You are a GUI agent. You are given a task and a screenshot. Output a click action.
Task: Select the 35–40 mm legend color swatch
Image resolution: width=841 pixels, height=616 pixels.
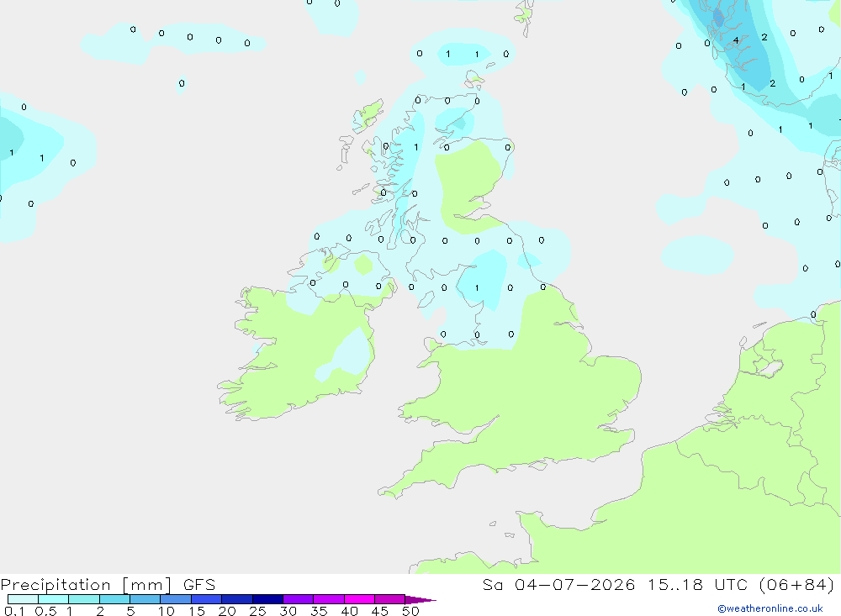point(328,599)
